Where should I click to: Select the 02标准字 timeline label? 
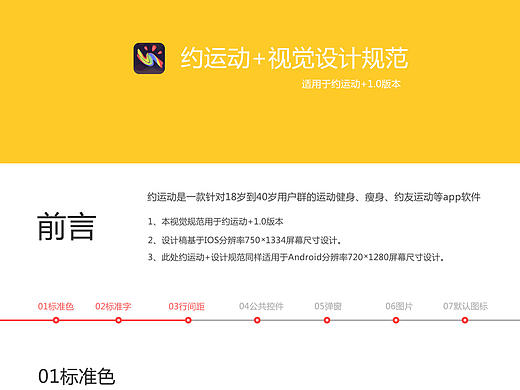113,306
